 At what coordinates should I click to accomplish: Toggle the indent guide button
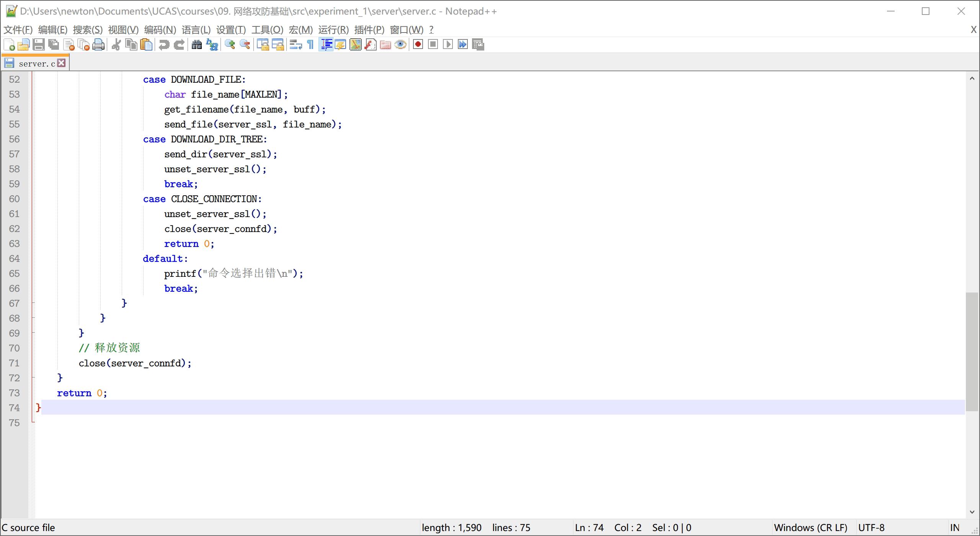tap(326, 45)
